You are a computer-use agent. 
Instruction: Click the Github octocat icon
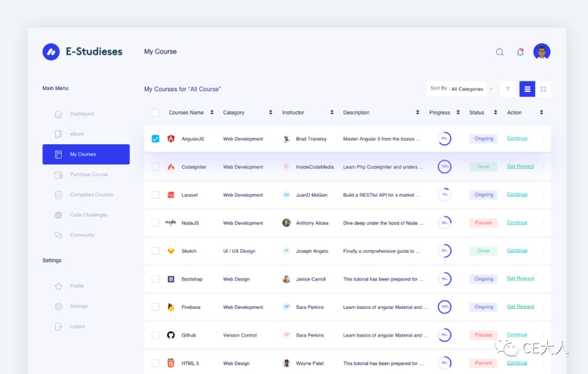171,335
